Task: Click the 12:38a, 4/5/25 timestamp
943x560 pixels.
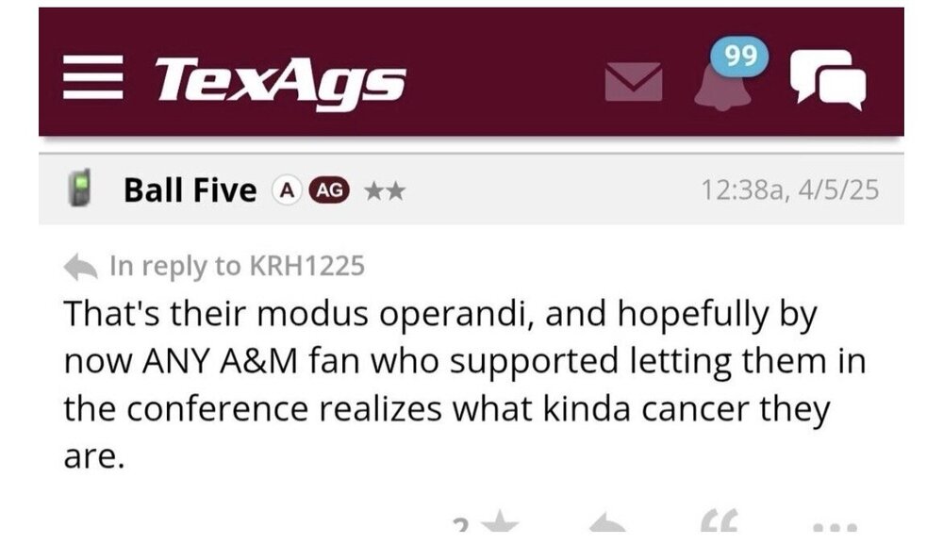Action: point(789,190)
